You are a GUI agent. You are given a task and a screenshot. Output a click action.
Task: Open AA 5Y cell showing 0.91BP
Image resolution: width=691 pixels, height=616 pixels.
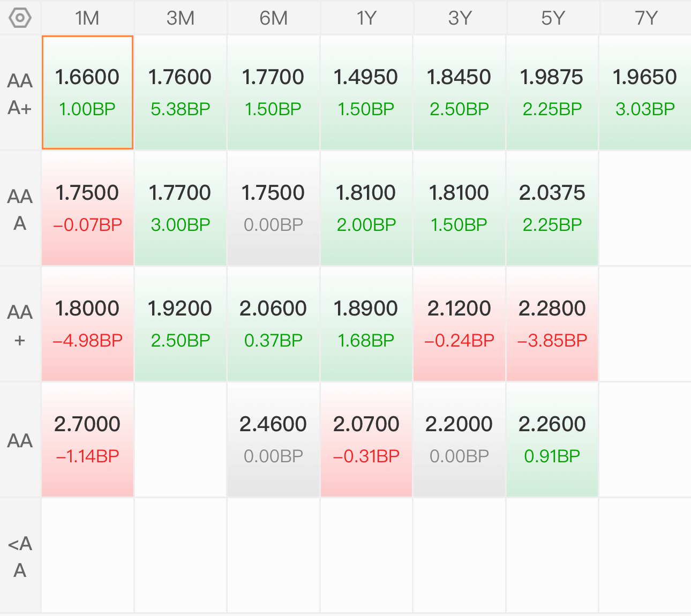click(552, 439)
